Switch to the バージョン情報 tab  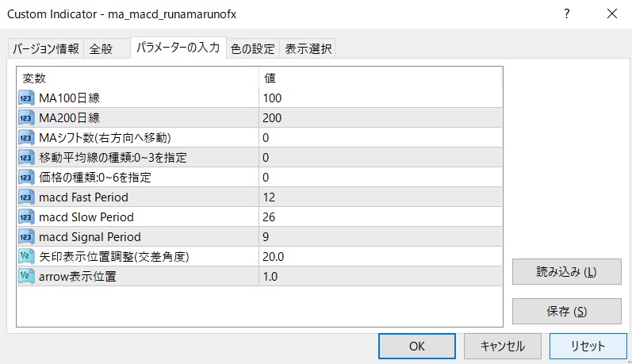(x=45, y=49)
